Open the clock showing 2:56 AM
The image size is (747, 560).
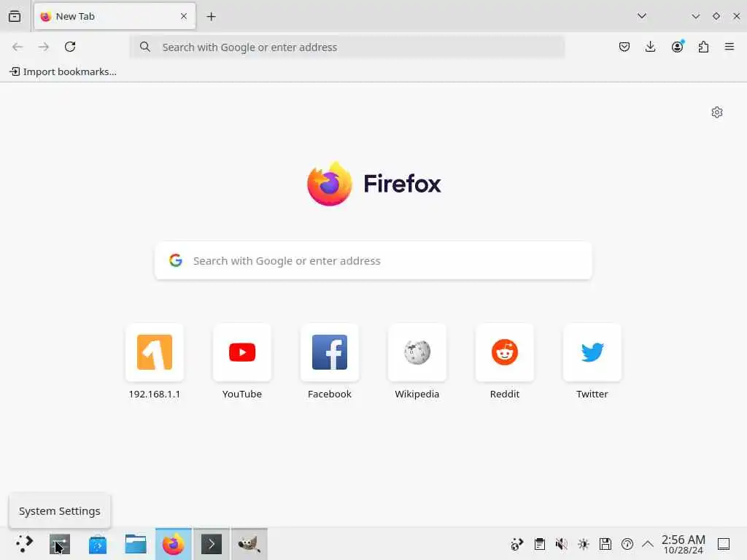(683, 544)
